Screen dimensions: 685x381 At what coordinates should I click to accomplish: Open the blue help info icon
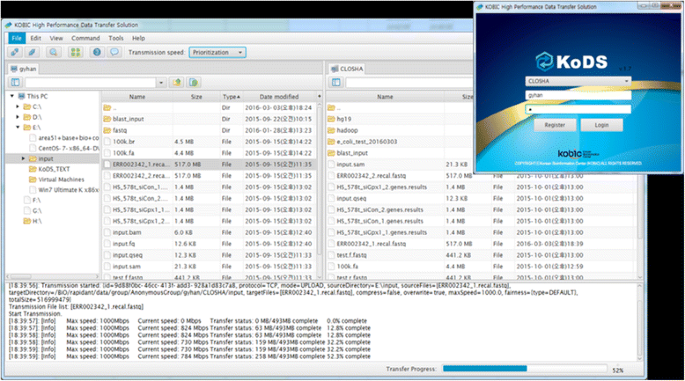point(97,52)
